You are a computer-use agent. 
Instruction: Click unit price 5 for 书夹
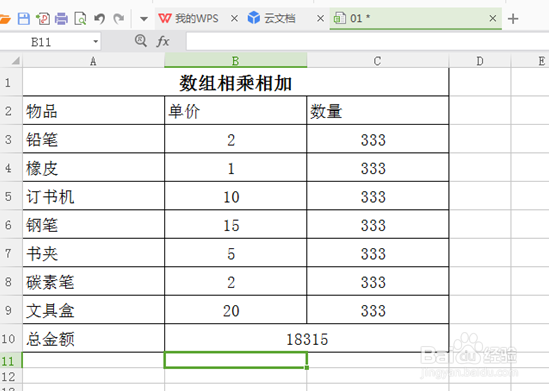tap(235, 253)
